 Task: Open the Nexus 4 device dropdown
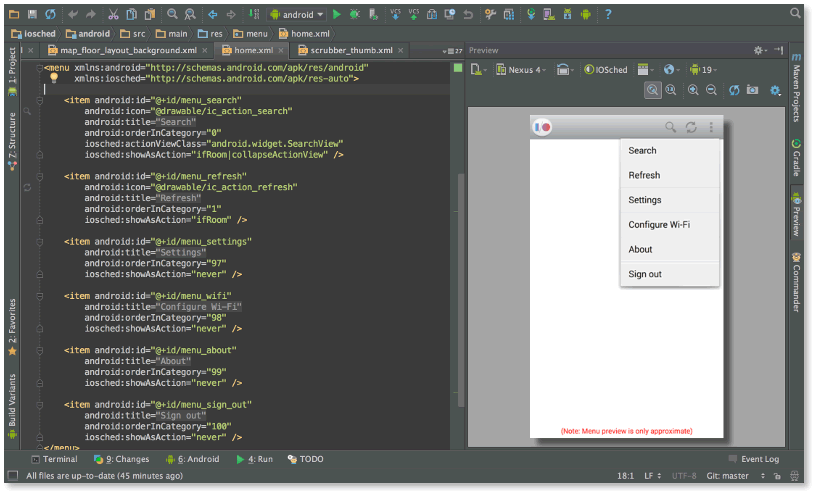pyautogui.click(x=521, y=70)
